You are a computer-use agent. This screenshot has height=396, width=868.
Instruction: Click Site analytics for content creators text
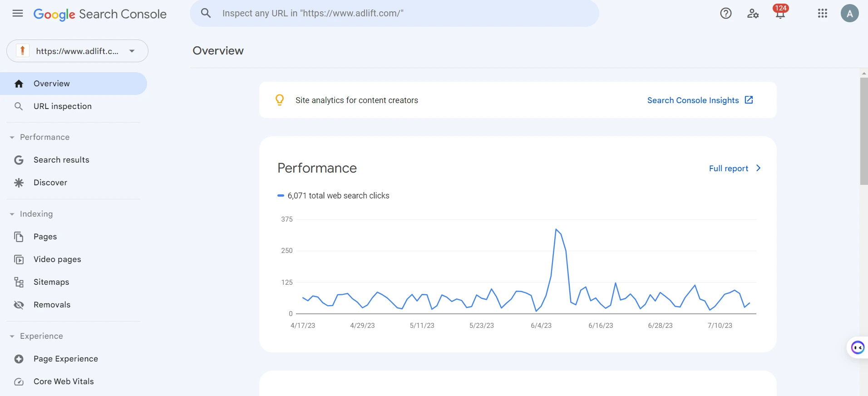pos(357,100)
